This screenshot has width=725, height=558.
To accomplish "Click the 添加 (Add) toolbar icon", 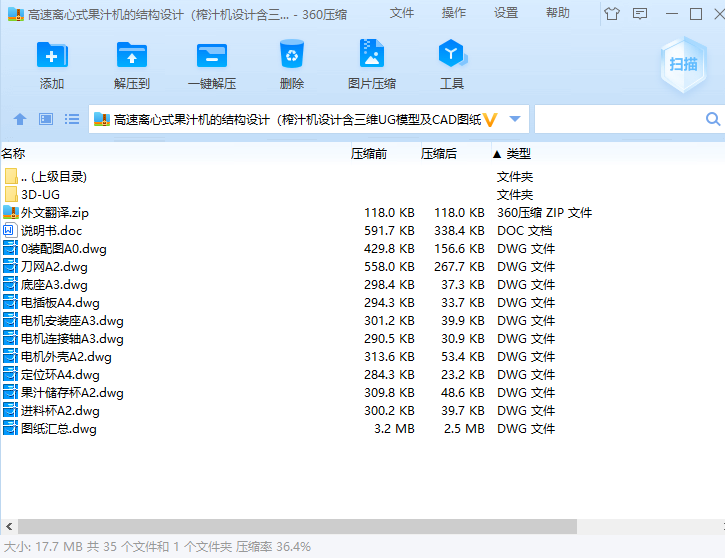I will [x=52, y=55].
